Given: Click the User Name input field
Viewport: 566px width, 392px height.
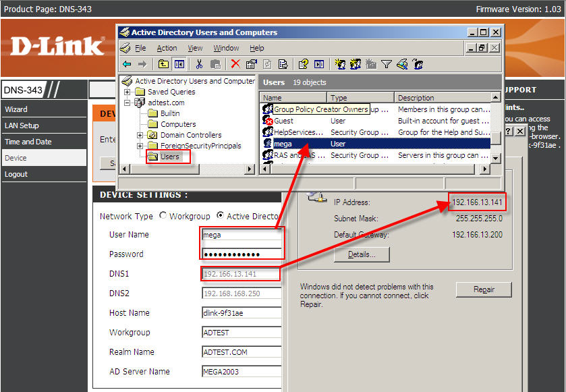Looking at the screenshot, I should pos(242,235).
